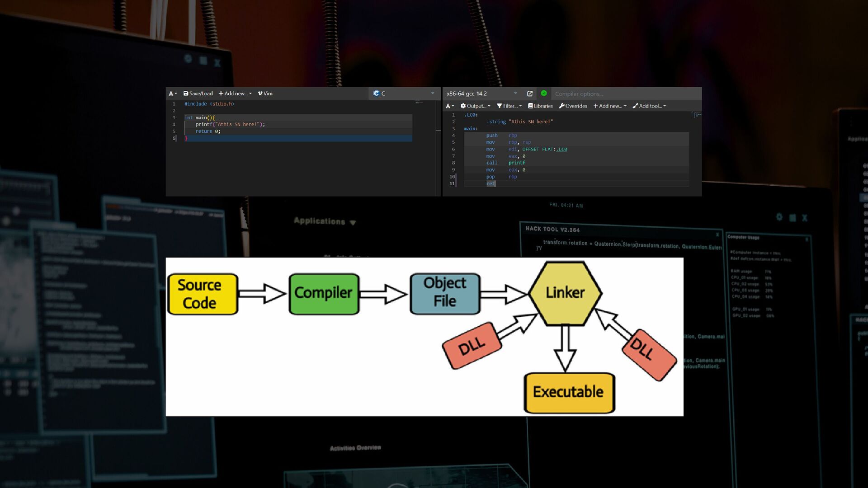Click the .LC0 label link in the assembly
The width and height of the screenshot is (868, 488).
(561, 149)
